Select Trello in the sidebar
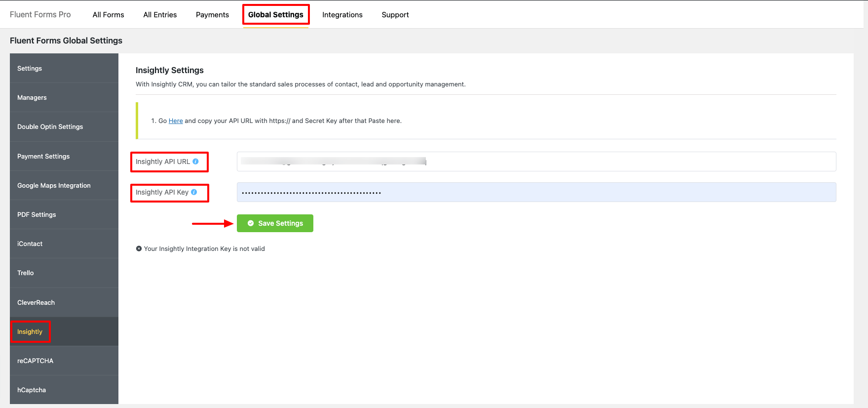 click(x=64, y=273)
